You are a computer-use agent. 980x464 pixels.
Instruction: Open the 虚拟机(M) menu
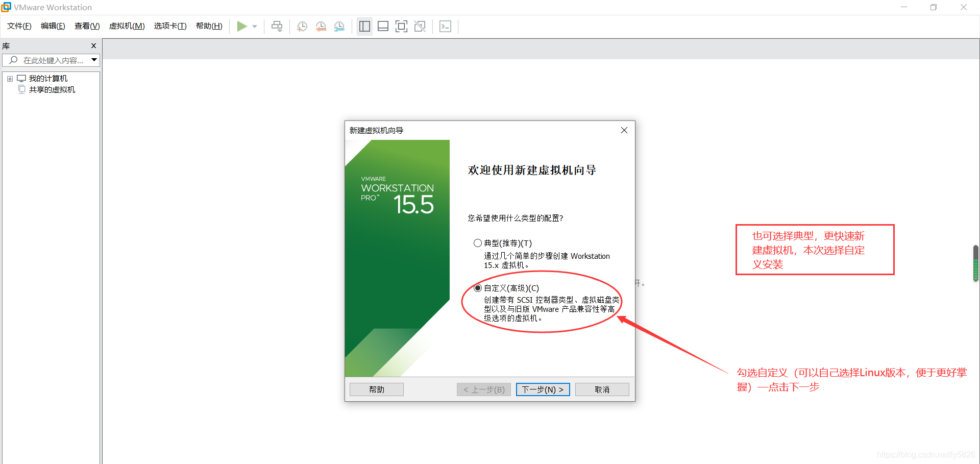coord(127,26)
